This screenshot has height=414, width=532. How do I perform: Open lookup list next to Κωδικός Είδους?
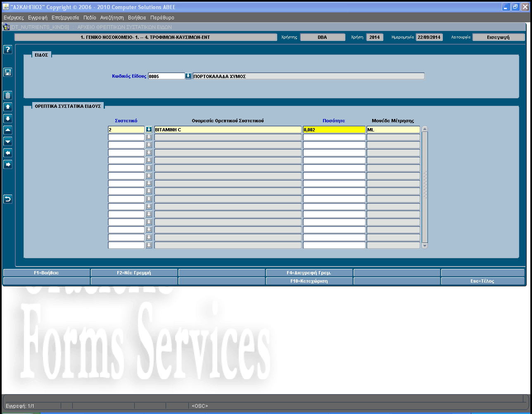pos(188,76)
